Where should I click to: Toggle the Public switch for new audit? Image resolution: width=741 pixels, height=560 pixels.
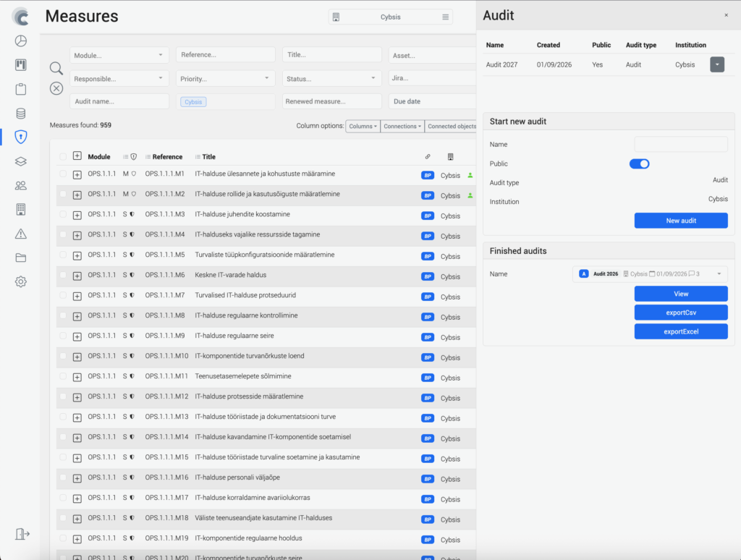[x=639, y=164]
